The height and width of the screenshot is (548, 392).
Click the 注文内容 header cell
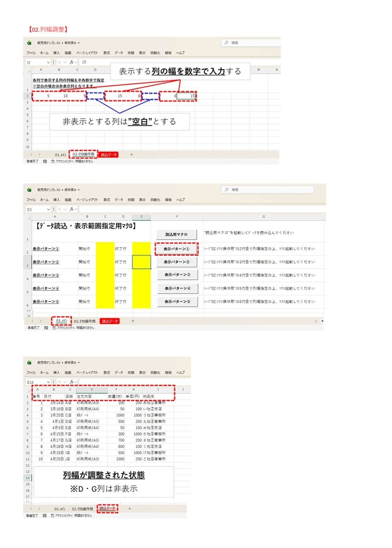(92, 396)
